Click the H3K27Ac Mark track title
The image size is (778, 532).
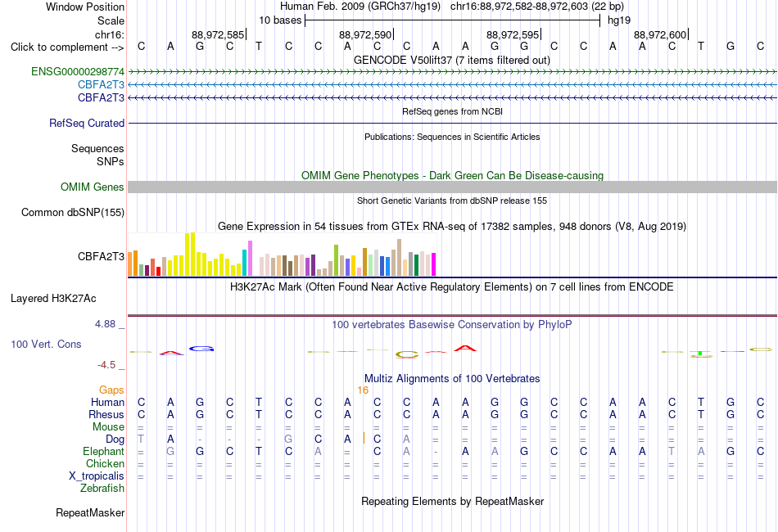[x=452, y=287]
